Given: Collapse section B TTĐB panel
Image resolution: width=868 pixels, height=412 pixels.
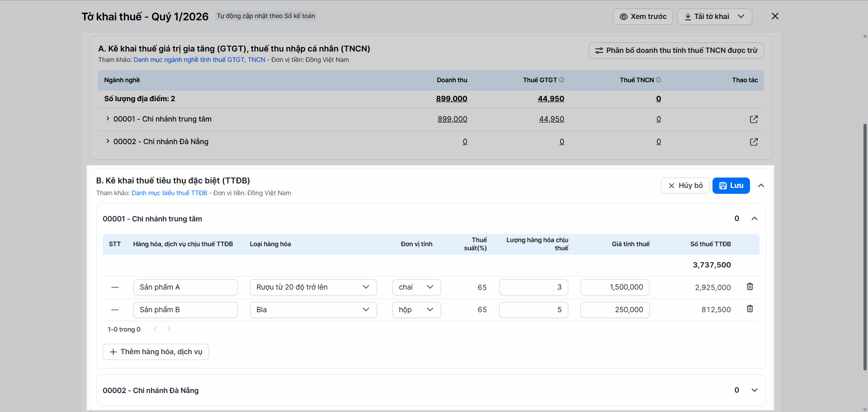Looking at the screenshot, I should tap(761, 186).
